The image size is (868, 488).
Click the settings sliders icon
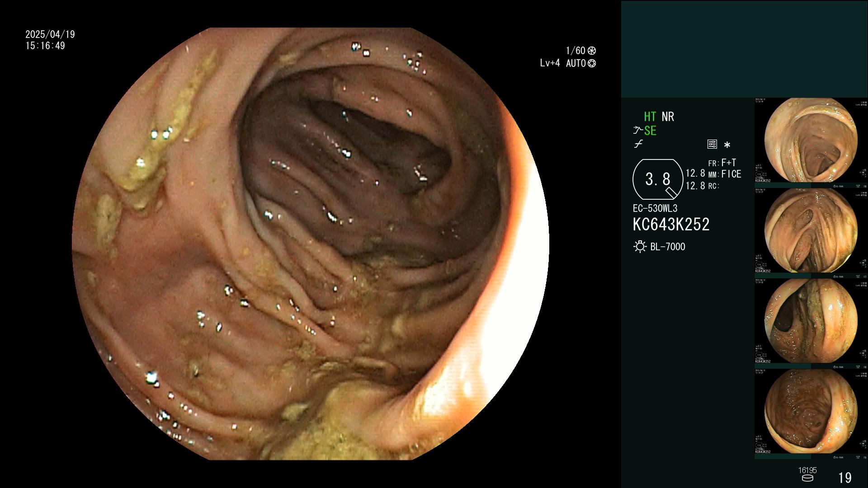tap(712, 144)
